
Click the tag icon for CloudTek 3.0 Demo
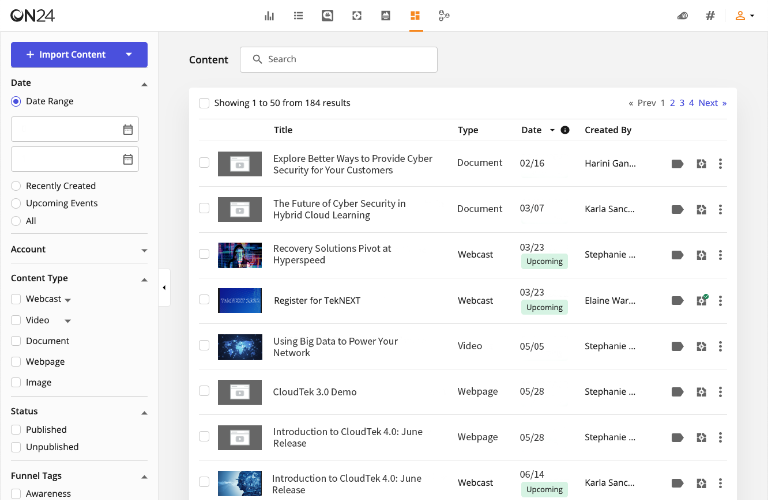click(x=677, y=392)
